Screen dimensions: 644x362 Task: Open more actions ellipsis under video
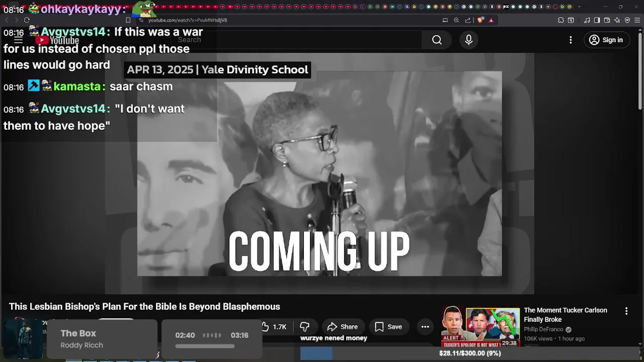click(x=425, y=327)
